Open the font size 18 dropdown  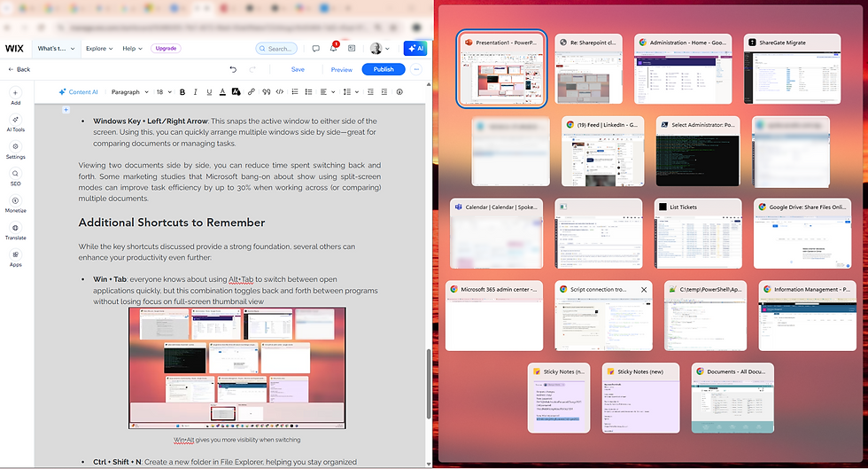click(x=164, y=92)
